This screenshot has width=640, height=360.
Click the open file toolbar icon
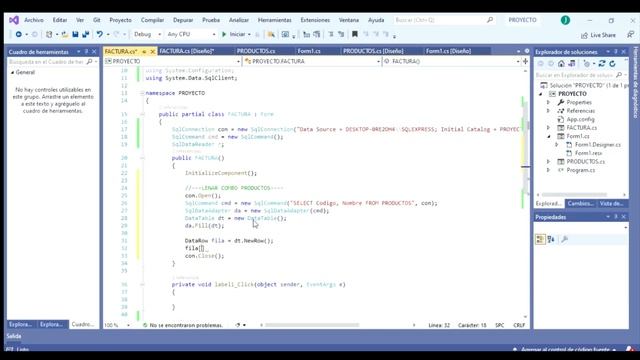[64, 35]
